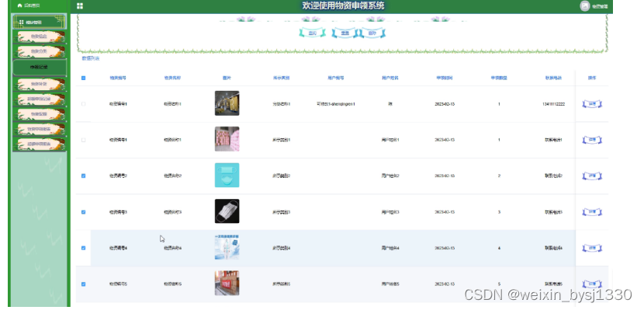644x310 pixels.
Task: Click the 详情 button in the blue mask row
Action: [x=592, y=176]
